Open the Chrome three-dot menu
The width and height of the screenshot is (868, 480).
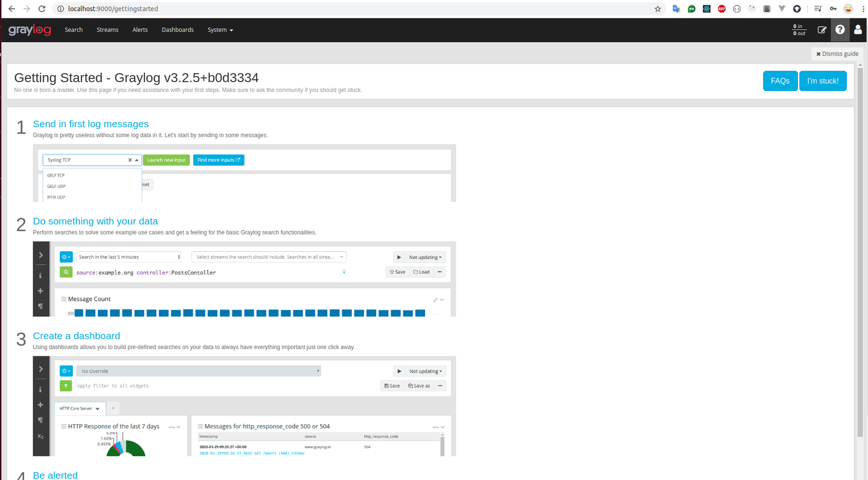click(863, 9)
